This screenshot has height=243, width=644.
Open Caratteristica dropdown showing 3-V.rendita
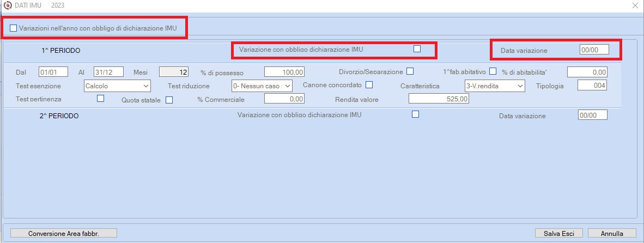coord(495,86)
